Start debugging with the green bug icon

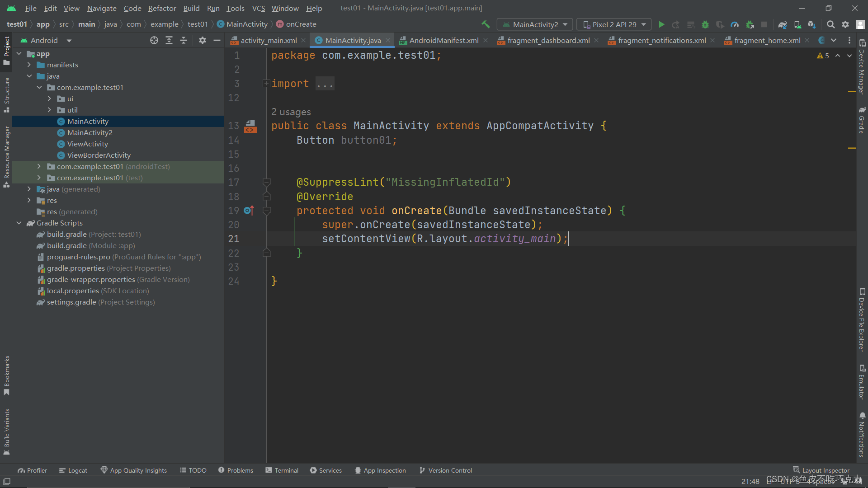coord(705,24)
